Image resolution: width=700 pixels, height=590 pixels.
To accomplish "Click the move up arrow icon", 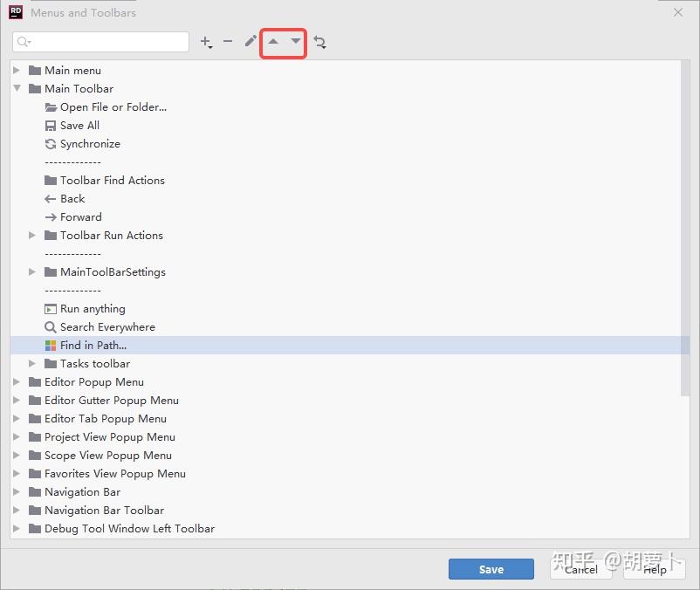I will [274, 41].
